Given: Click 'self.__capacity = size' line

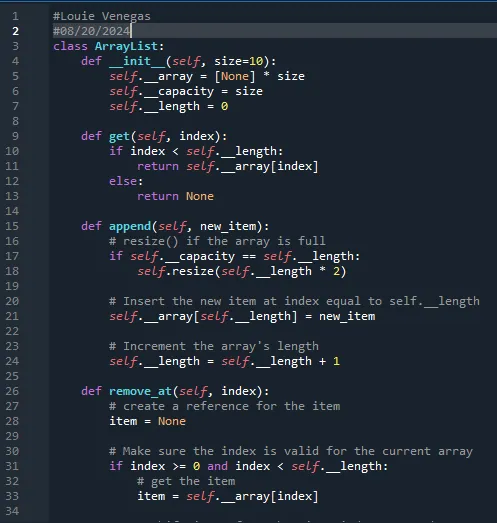Looking at the screenshot, I should 186,91.
